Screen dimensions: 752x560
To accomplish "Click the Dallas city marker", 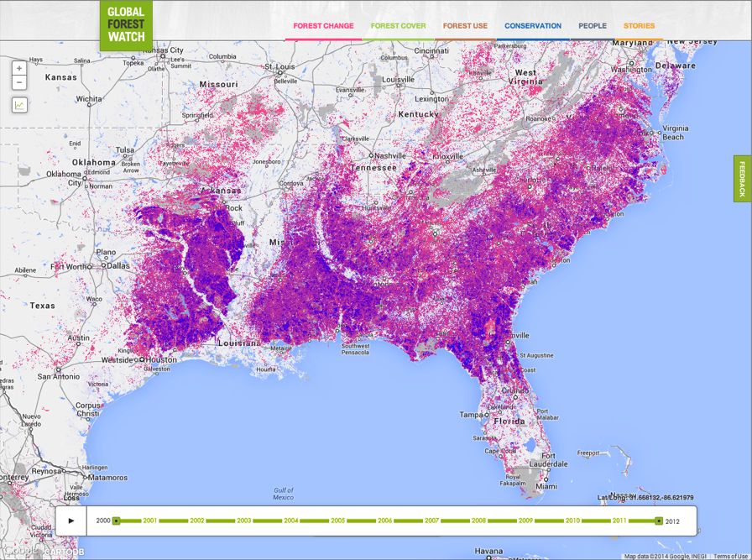I will [x=103, y=265].
